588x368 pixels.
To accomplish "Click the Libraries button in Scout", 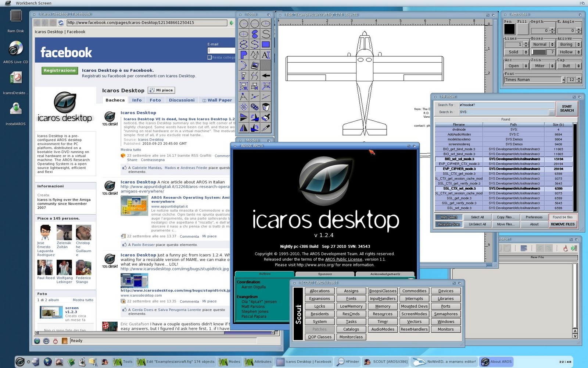I will click(x=446, y=299).
